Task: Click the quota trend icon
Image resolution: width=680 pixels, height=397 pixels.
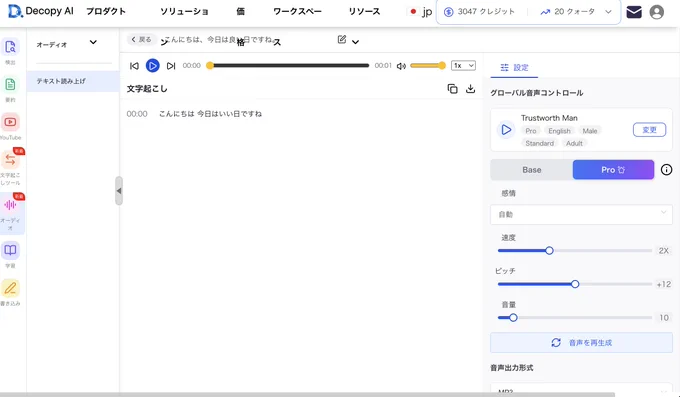Action: click(545, 12)
